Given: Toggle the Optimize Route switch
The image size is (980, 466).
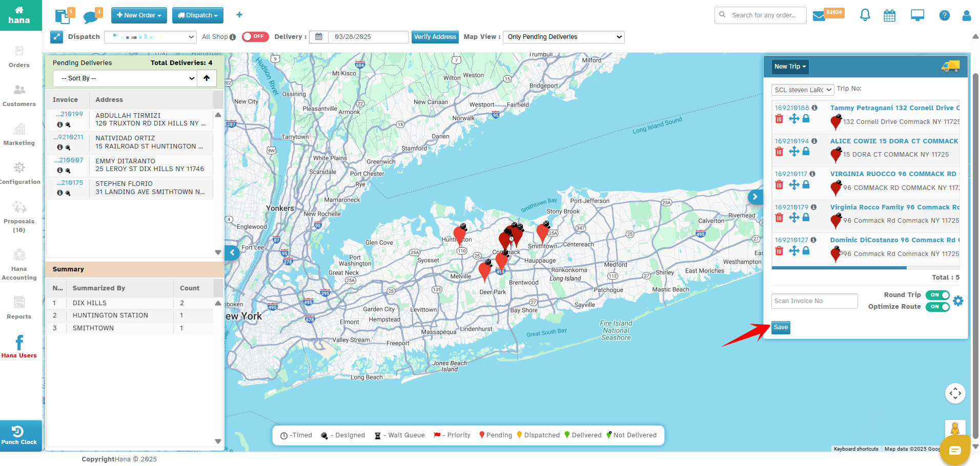Looking at the screenshot, I should pyautogui.click(x=937, y=307).
